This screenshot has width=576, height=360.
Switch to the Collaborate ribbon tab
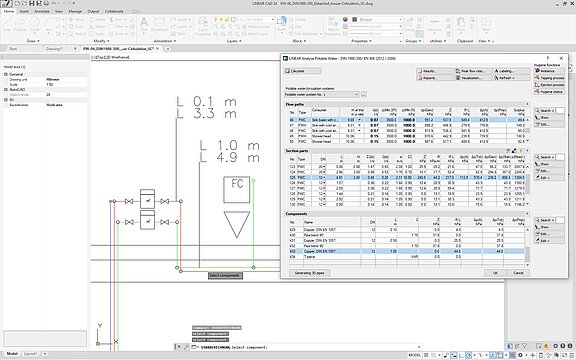(114, 11)
